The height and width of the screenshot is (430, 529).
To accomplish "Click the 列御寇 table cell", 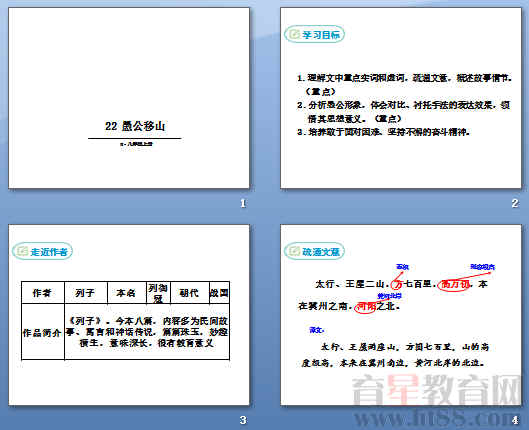I will 158,293.
